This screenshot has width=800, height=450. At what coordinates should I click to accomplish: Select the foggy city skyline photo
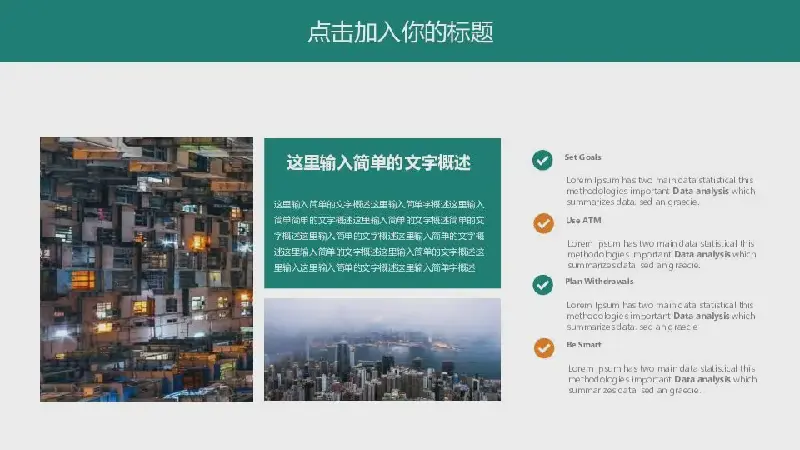click(x=382, y=349)
